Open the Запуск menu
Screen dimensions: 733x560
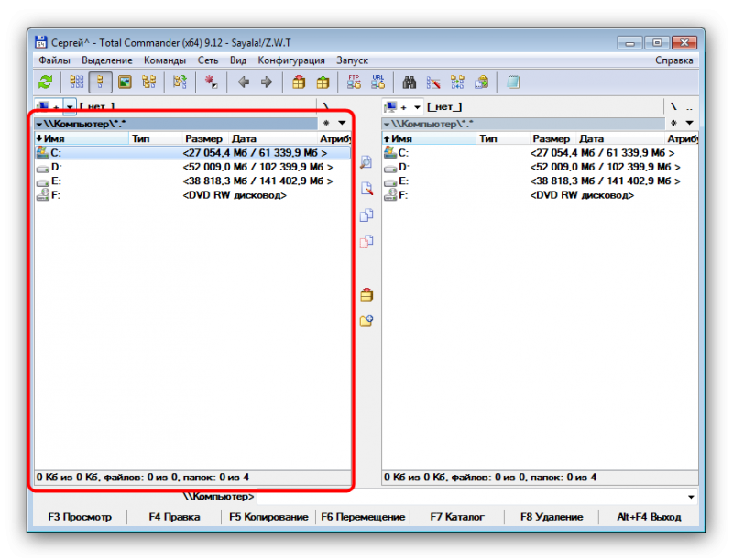[x=352, y=60]
